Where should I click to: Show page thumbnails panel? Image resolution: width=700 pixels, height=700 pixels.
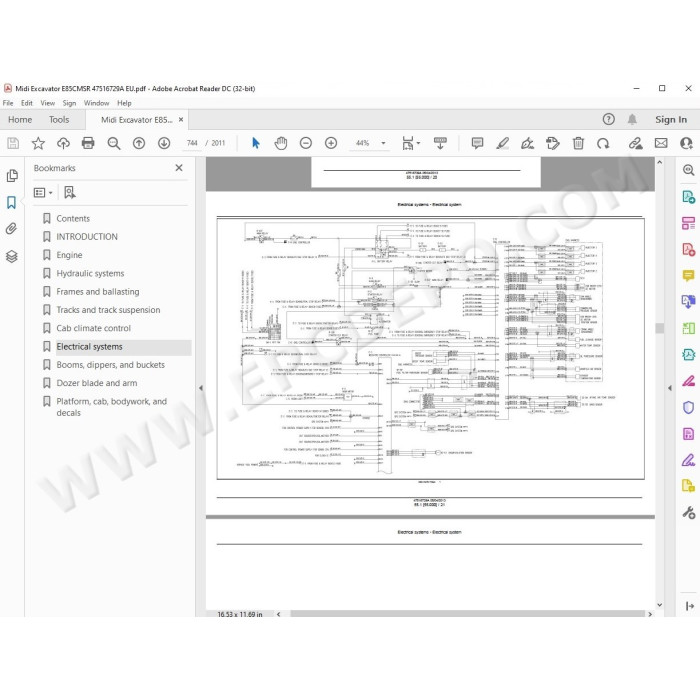click(12, 175)
